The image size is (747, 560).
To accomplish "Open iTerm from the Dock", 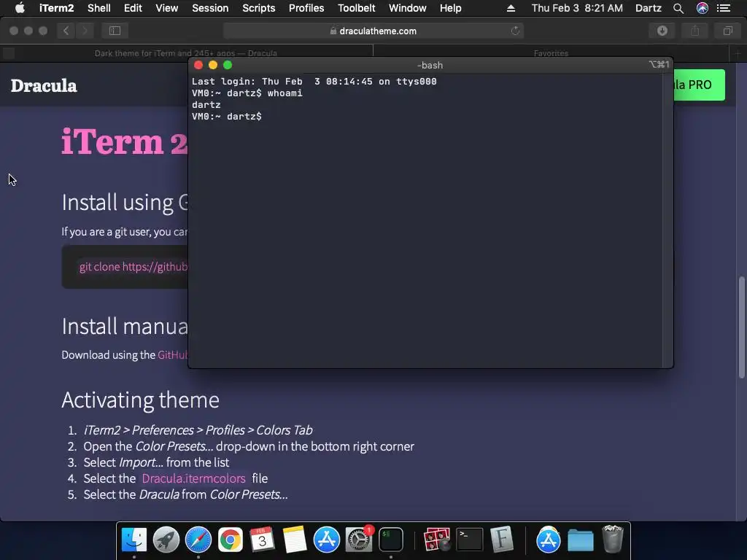I will click(x=391, y=540).
